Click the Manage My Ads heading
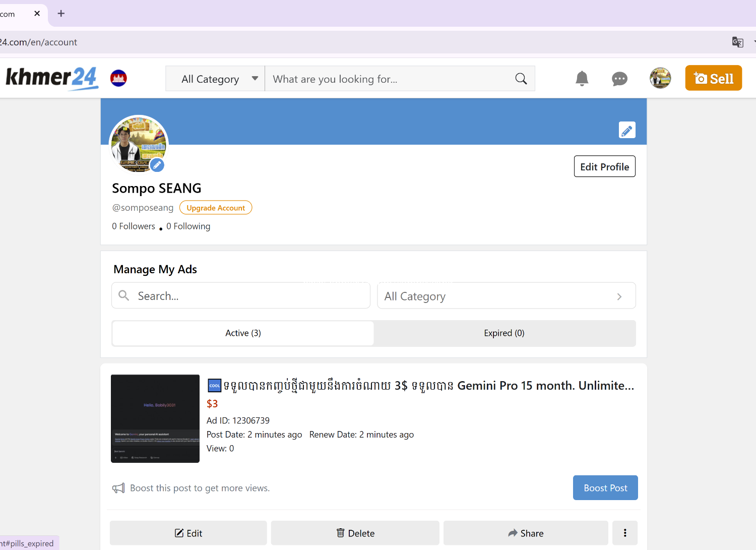Screen dimensions: 756x550 point(155,269)
